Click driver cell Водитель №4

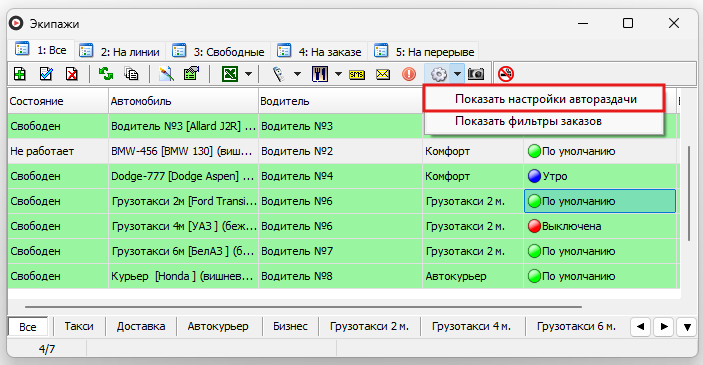(340, 176)
